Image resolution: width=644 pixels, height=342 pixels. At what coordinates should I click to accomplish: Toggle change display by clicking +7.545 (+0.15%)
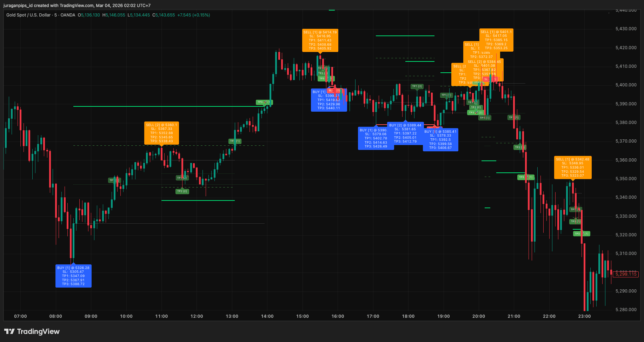click(x=193, y=15)
